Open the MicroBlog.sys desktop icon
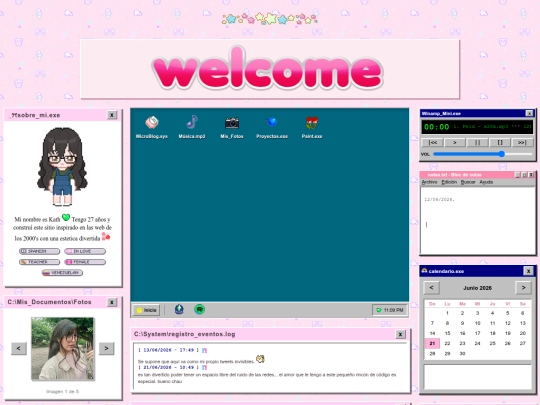 (152, 127)
